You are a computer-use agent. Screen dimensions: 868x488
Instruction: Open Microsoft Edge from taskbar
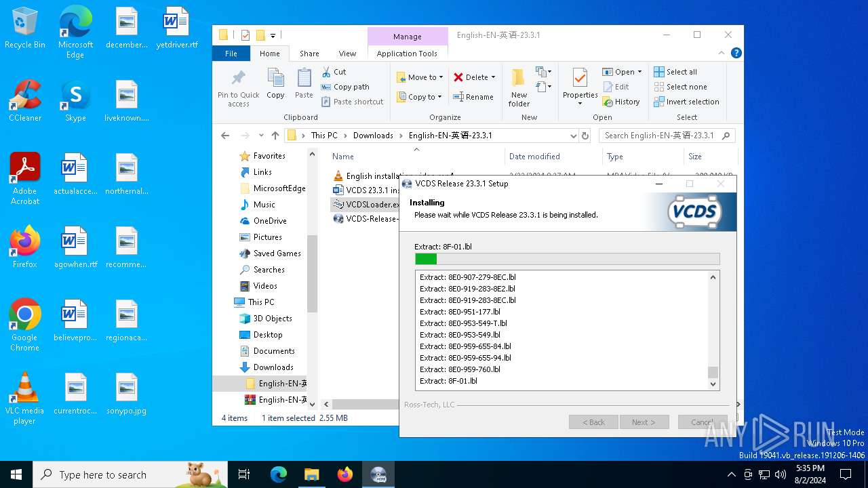(x=279, y=474)
